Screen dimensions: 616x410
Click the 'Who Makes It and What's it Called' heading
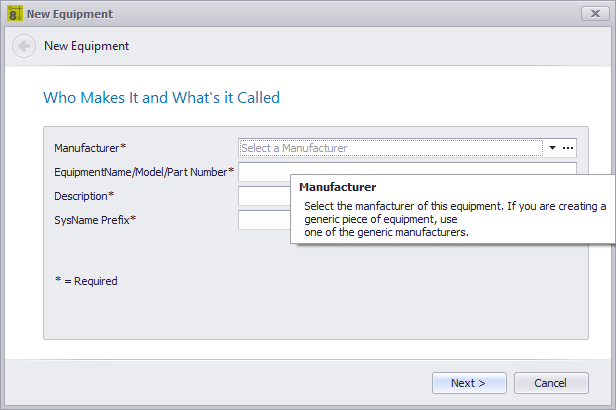pyautogui.click(x=161, y=98)
